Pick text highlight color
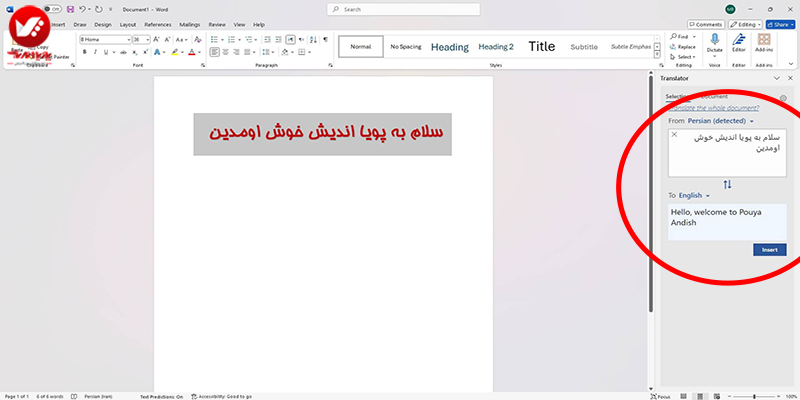 click(x=174, y=52)
